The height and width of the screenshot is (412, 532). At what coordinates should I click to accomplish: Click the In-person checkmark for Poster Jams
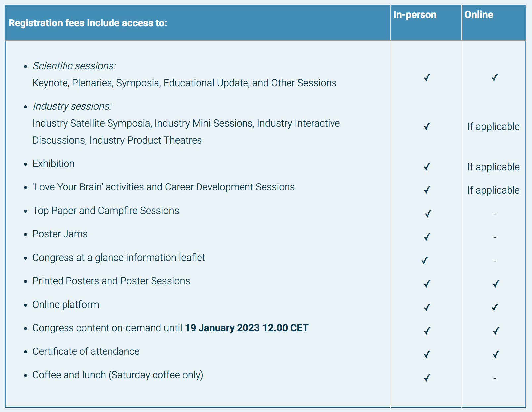click(427, 237)
